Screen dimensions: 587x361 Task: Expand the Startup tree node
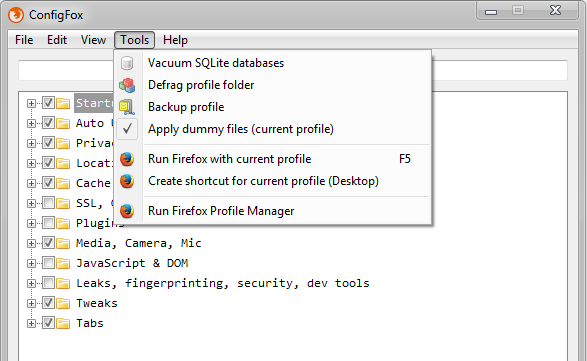click(x=31, y=103)
